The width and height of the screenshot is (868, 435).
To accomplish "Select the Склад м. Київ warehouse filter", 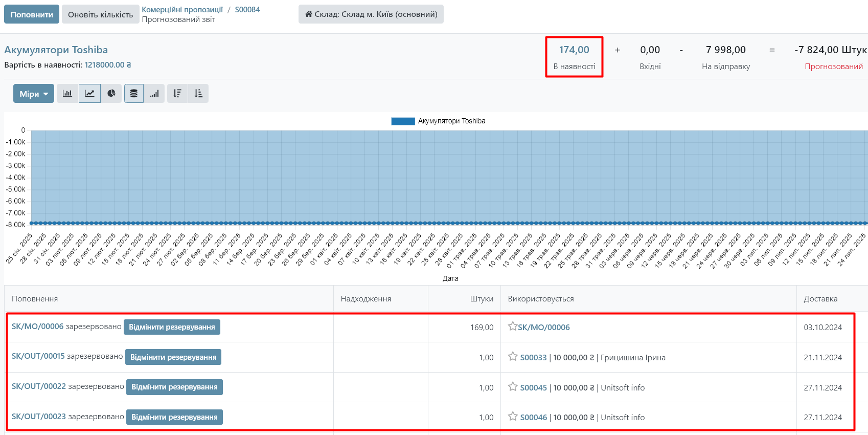I will pos(371,14).
